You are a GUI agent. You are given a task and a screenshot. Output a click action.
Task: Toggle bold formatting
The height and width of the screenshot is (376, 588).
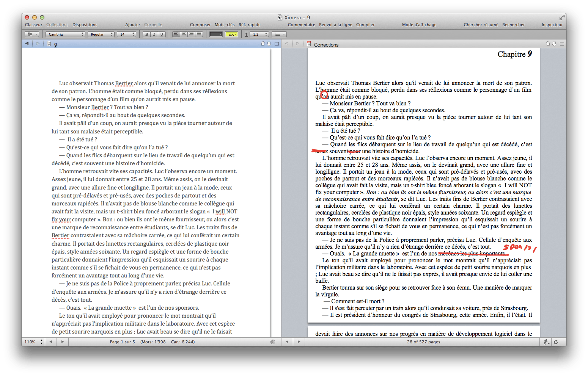pyautogui.click(x=147, y=34)
